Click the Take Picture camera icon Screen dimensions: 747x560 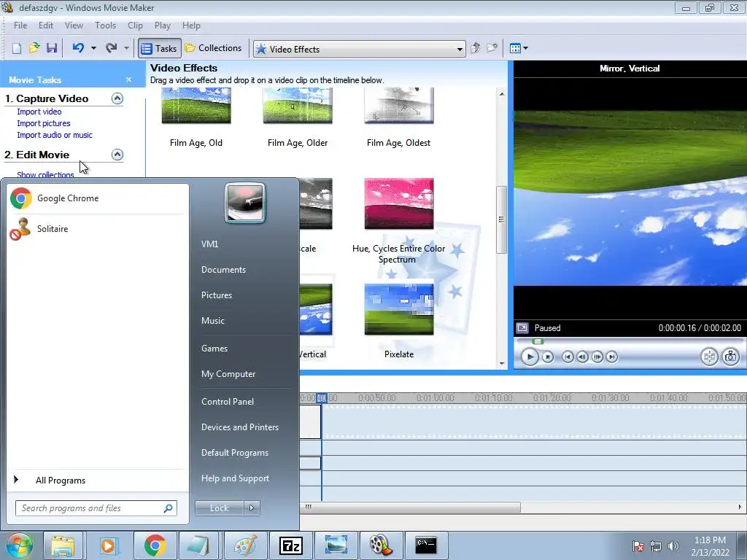[731, 357]
